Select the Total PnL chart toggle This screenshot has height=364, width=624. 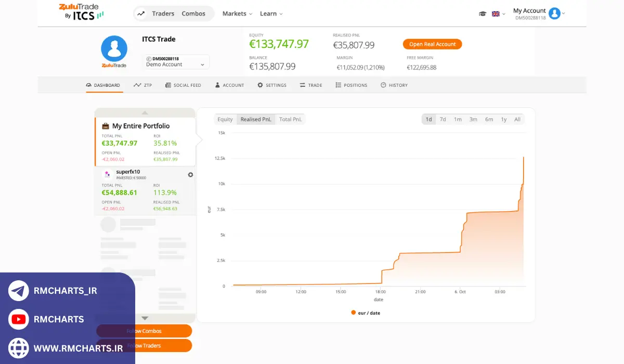(x=290, y=119)
